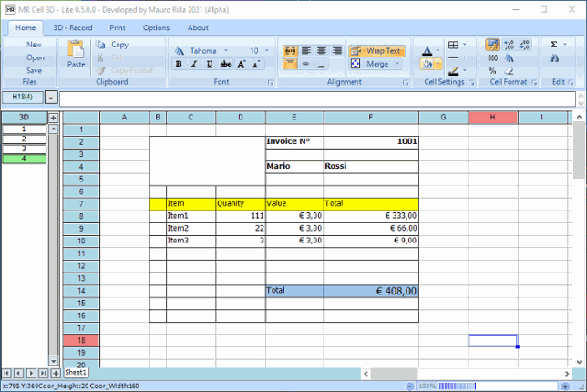
Task: Click the Merge cells icon
Action: point(355,64)
